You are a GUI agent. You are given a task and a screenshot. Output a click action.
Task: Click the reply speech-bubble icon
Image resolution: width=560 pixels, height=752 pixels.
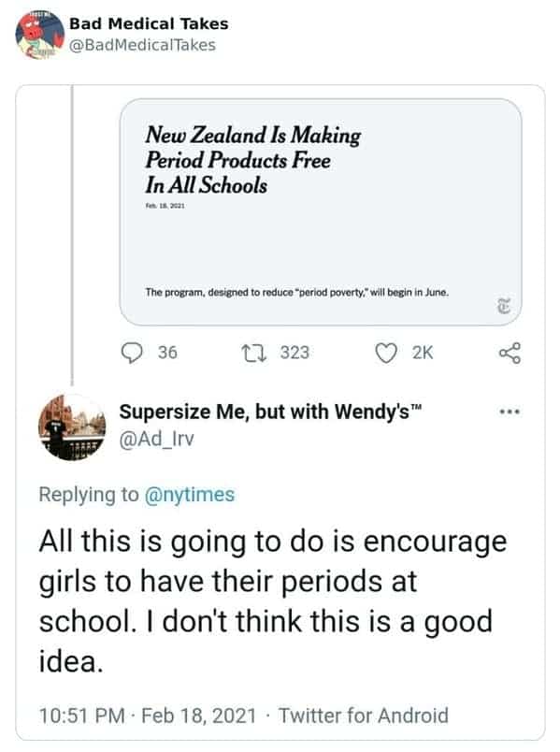pos(133,350)
